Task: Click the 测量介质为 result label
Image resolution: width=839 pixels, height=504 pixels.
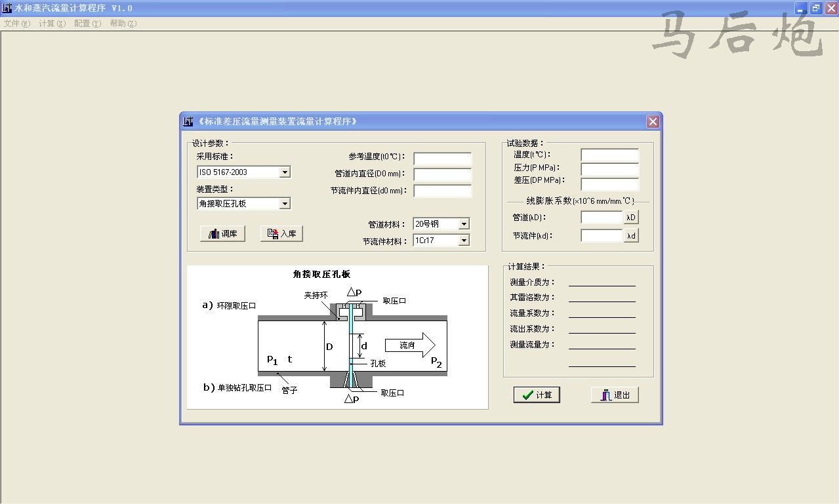Action: (x=533, y=282)
